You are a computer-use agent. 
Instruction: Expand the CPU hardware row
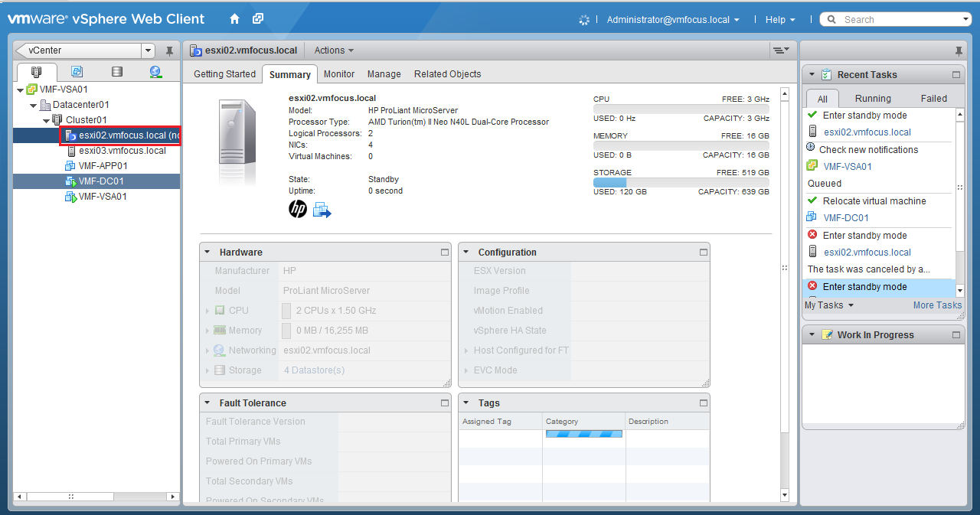(207, 311)
